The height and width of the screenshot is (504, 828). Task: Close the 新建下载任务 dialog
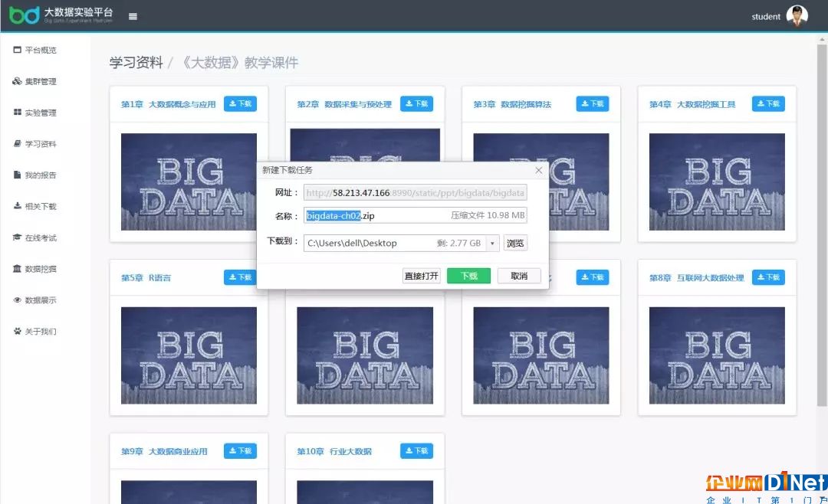click(539, 170)
